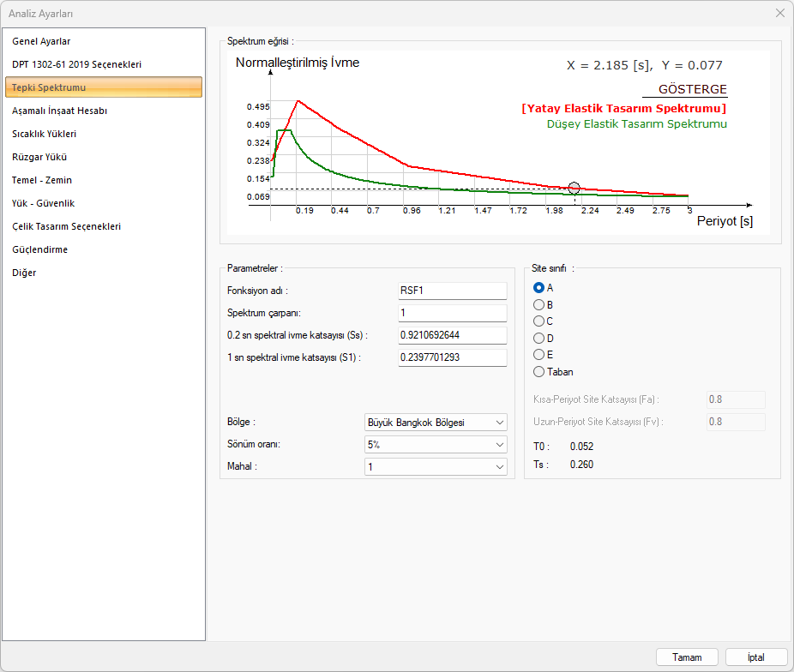
Task: Go to Rüzgar Yükü section
Action: (39, 157)
